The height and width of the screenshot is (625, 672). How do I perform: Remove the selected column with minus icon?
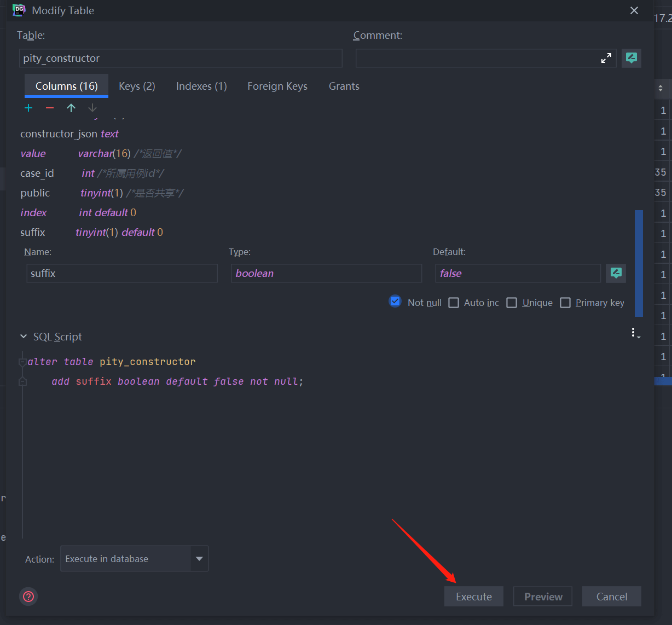tap(50, 108)
